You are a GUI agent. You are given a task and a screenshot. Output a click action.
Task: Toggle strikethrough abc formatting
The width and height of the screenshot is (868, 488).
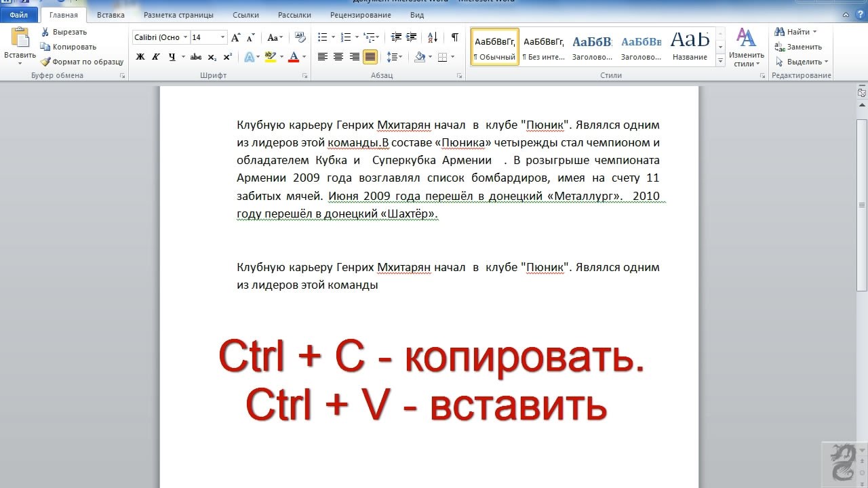[x=196, y=57]
